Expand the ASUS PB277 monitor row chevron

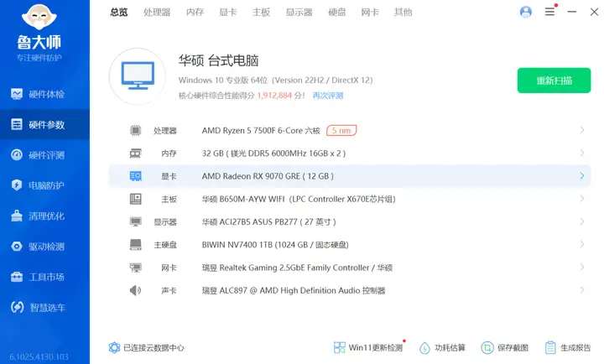(x=582, y=221)
